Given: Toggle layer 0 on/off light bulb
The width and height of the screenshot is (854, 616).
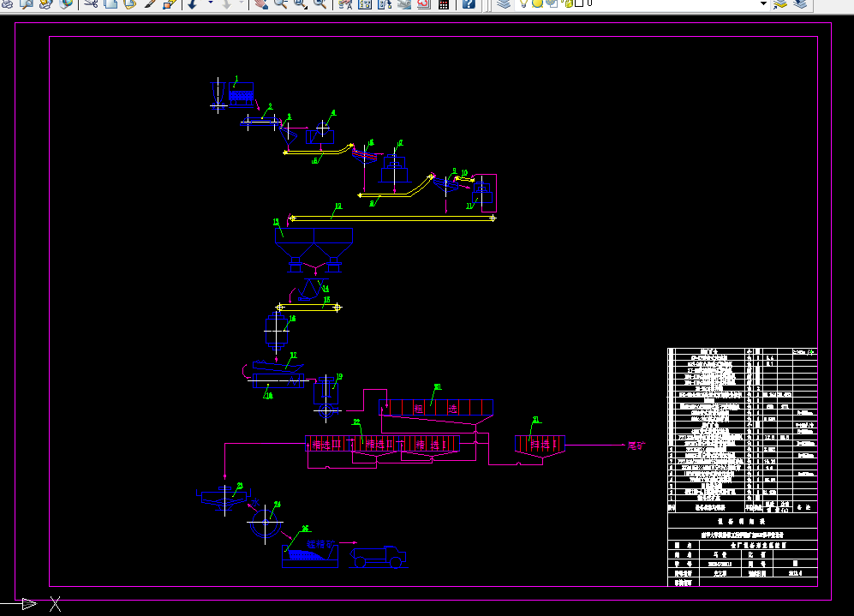Looking at the screenshot, I should click(523, 3).
